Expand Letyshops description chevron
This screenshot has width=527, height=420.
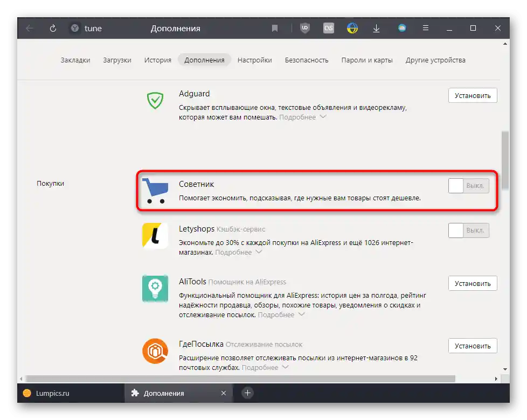click(x=259, y=252)
